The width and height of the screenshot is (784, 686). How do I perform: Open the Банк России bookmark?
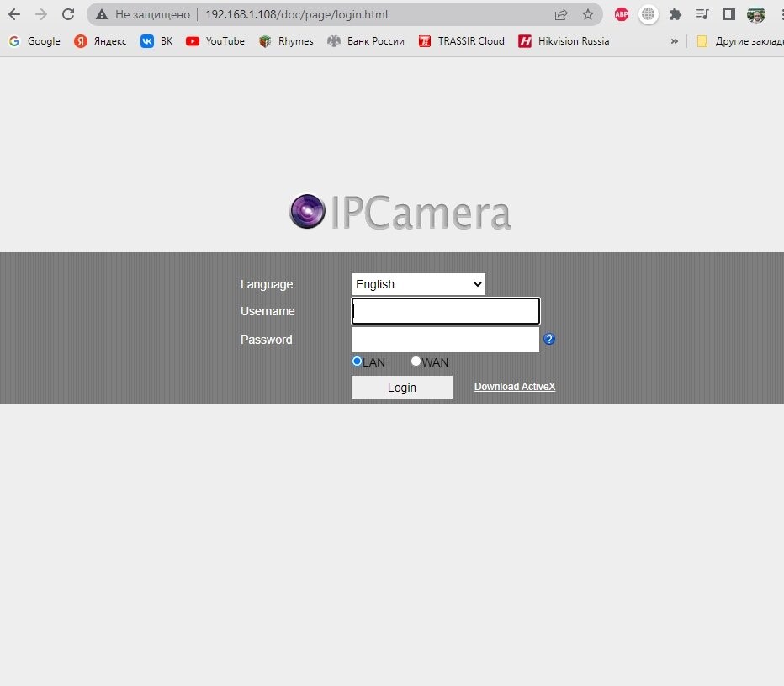[366, 41]
